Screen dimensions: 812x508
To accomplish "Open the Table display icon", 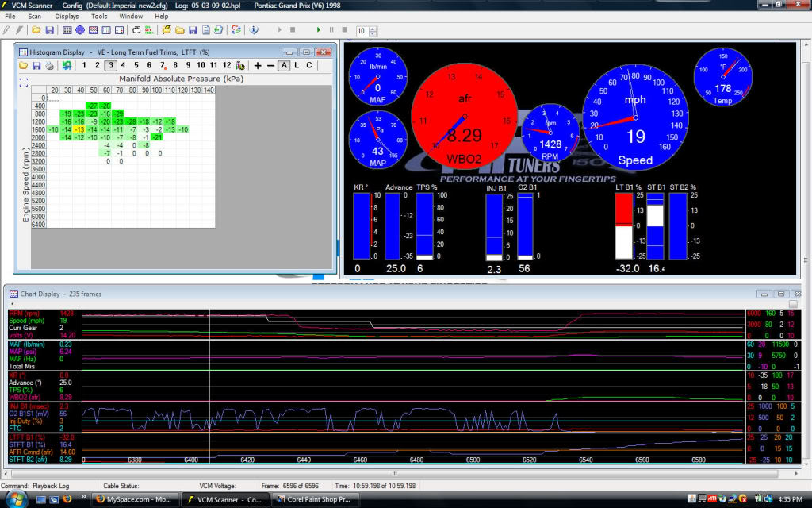I will [67, 30].
